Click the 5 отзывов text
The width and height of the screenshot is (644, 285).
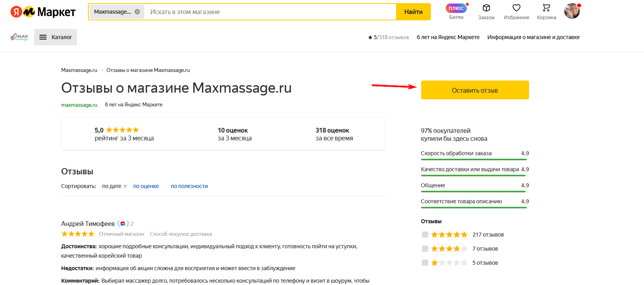[485, 263]
